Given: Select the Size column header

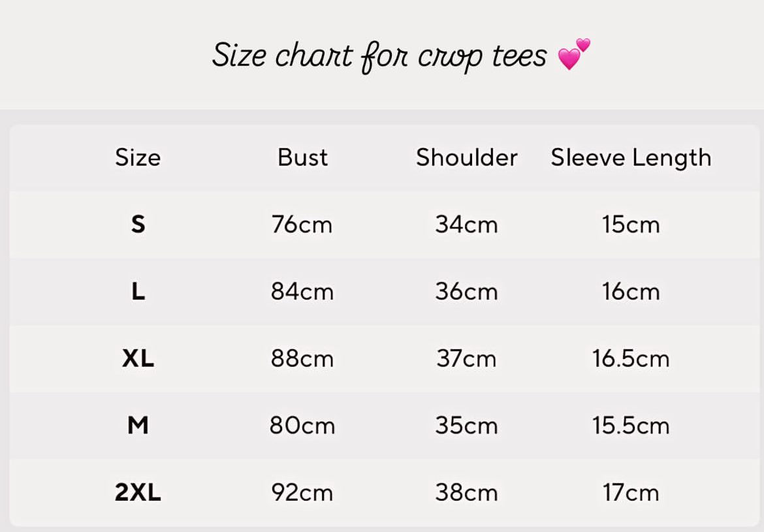Looking at the screenshot, I should pos(138,157).
